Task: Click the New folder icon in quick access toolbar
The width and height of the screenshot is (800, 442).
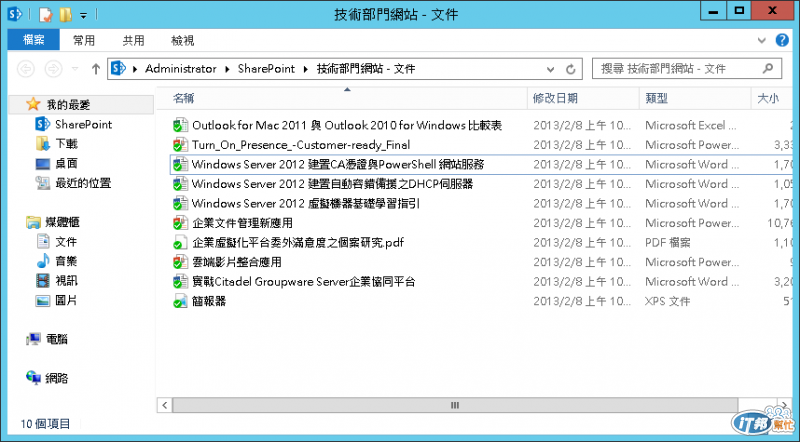Action: pos(65,14)
